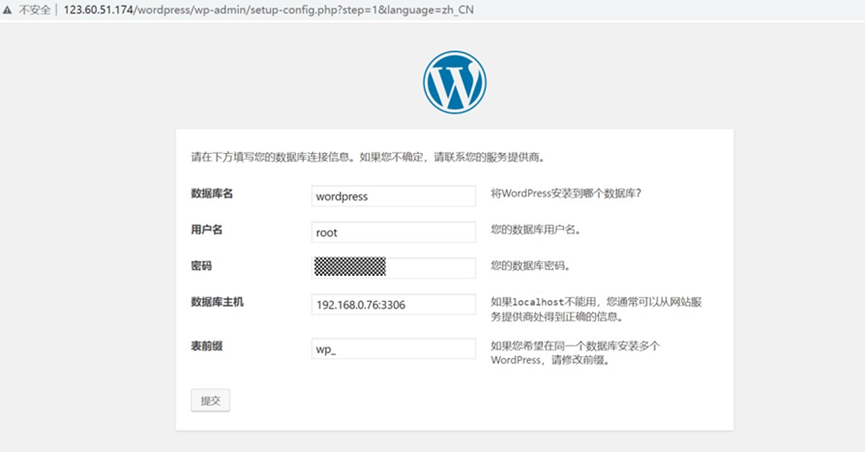Click the 密码 label
This screenshot has height=452, width=865.
click(201, 266)
